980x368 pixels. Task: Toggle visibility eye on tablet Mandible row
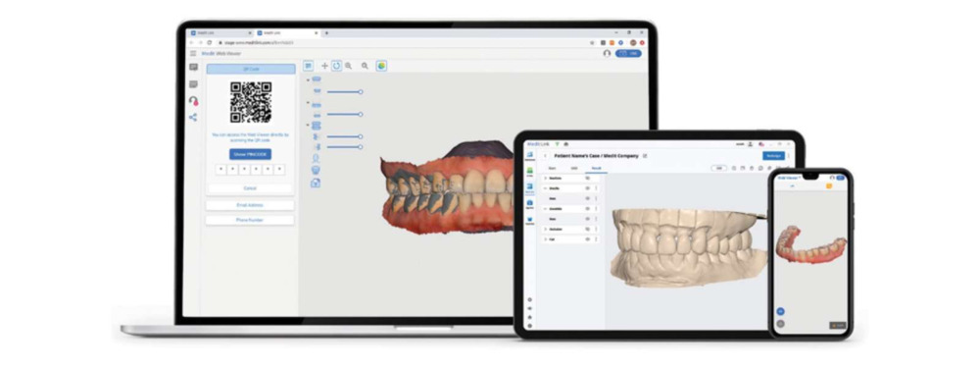(587, 209)
